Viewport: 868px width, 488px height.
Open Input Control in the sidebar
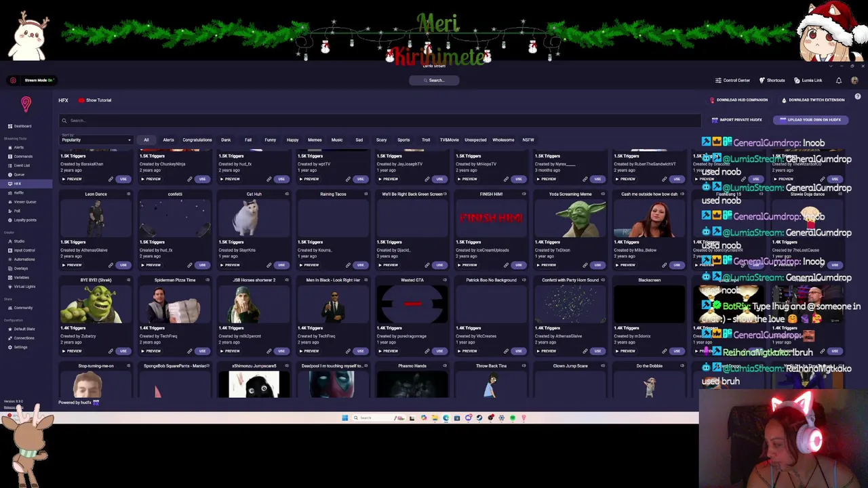(26, 250)
